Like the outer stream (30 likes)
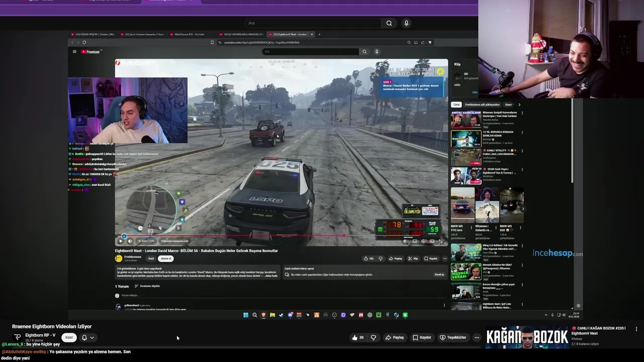The width and height of the screenshot is (644, 362). click(358, 337)
